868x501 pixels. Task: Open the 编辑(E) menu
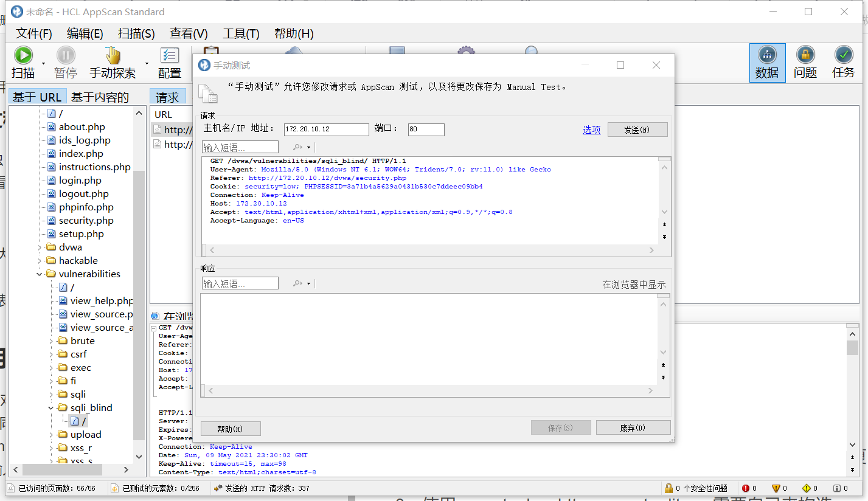tap(85, 33)
